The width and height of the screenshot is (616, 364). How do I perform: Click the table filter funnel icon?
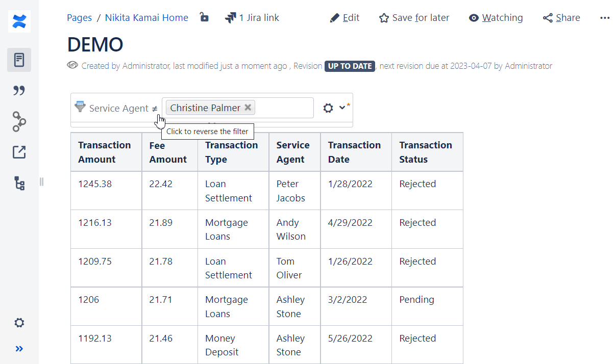point(80,107)
